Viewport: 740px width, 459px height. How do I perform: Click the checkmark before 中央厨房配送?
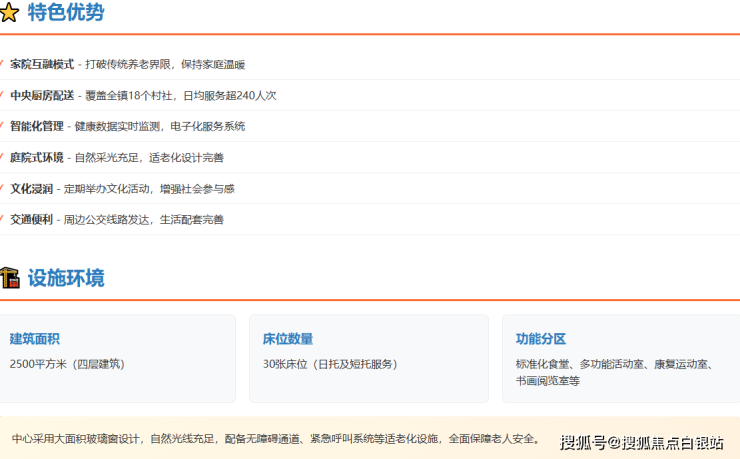pos(2,95)
